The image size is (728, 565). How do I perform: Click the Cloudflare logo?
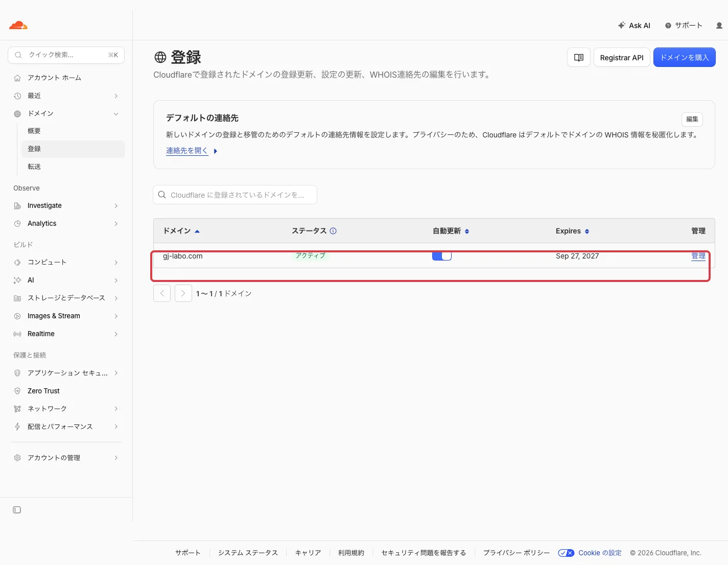click(x=18, y=25)
